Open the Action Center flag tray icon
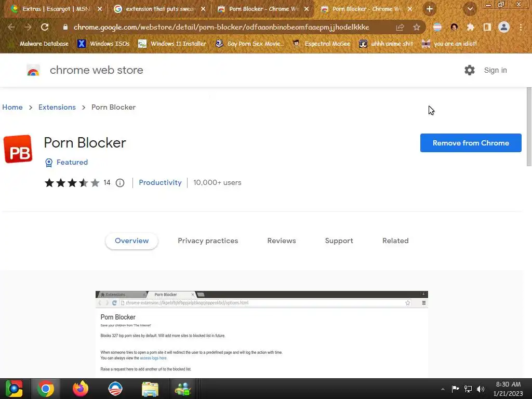This screenshot has width=532, height=399. pyautogui.click(x=455, y=389)
